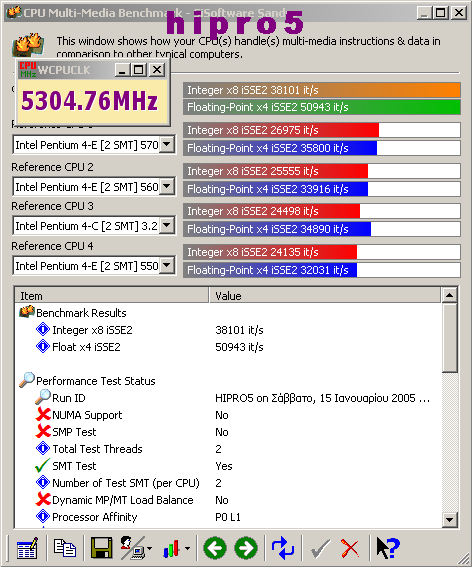
Task: Open context help cursor question icon
Action: tap(388, 548)
